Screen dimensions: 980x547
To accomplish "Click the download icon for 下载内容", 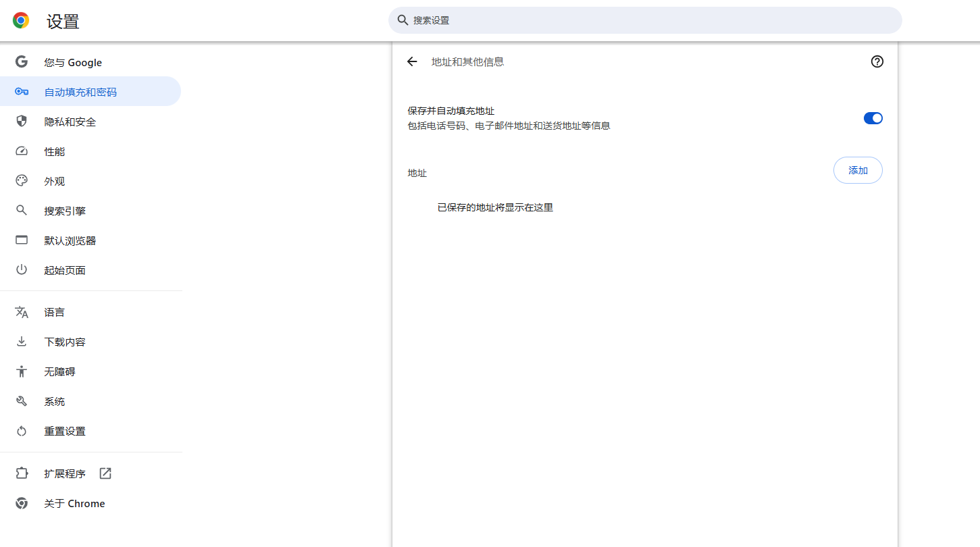I will point(22,342).
